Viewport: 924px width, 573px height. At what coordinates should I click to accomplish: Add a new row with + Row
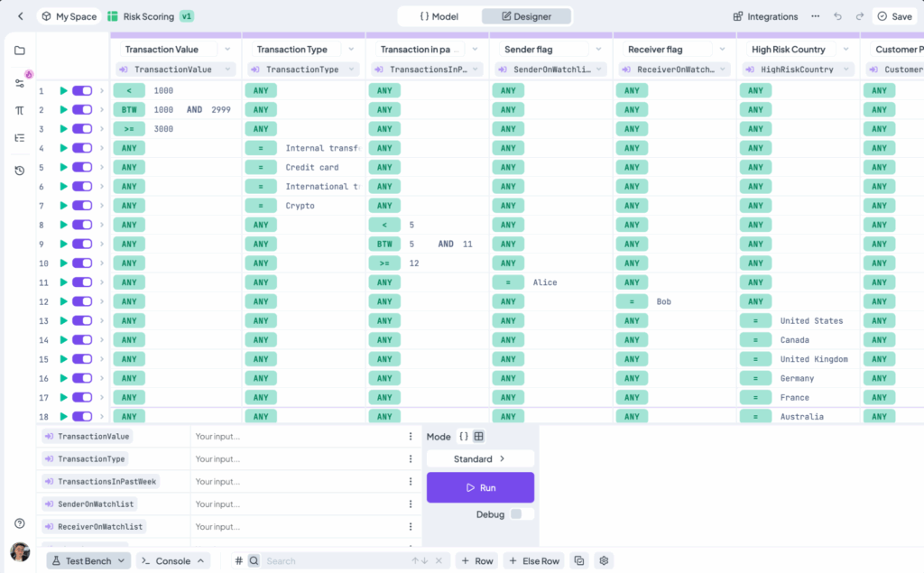[476, 560]
